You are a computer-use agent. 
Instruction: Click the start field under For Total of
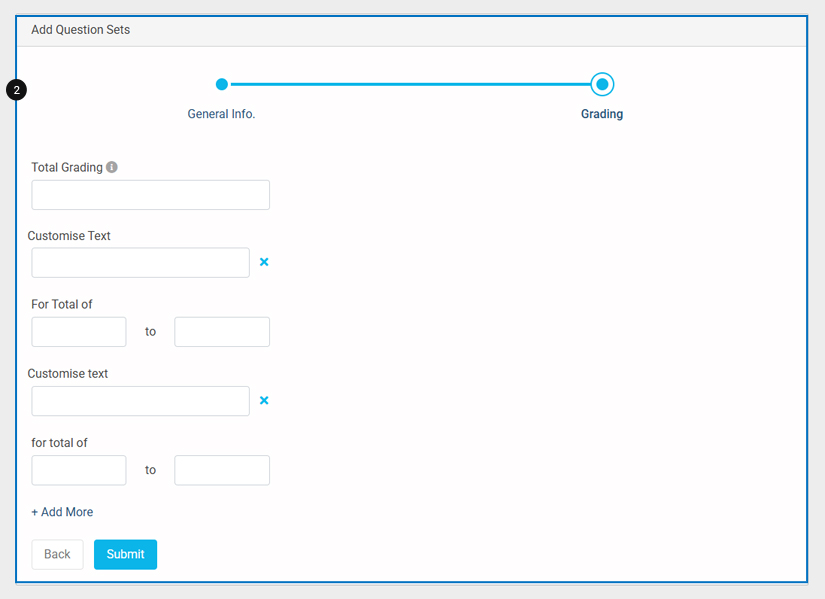tap(79, 332)
